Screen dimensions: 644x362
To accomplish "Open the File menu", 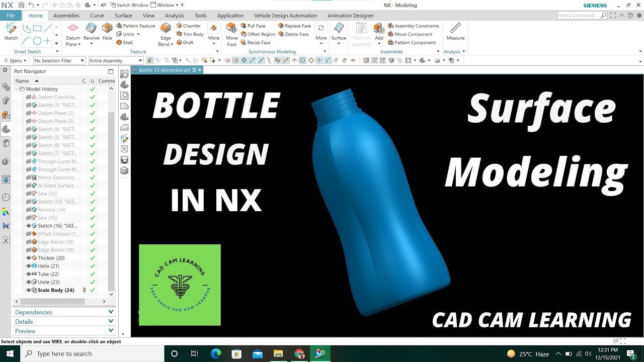I will (11, 16).
